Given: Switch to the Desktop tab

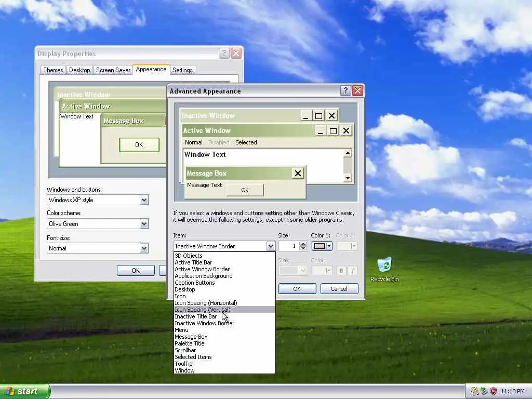Looking at the screenshot, I should pyautogui.click(x=79, y=70).
